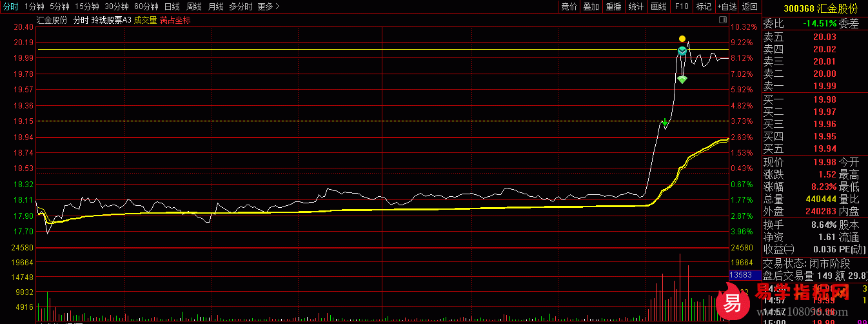Click the 成交量 volume label
868x324 pixels.
pos(145,21)
